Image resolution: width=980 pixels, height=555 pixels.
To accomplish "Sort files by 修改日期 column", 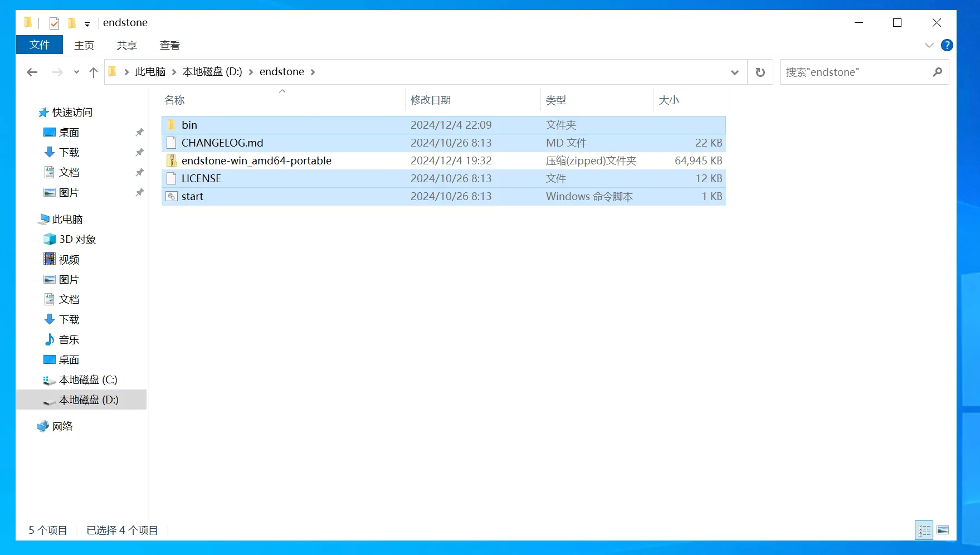I will tap(430, 100).
